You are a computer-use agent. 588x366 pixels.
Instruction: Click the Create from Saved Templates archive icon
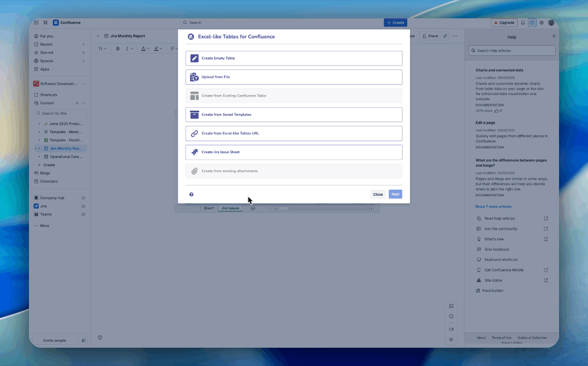(194, 115)
